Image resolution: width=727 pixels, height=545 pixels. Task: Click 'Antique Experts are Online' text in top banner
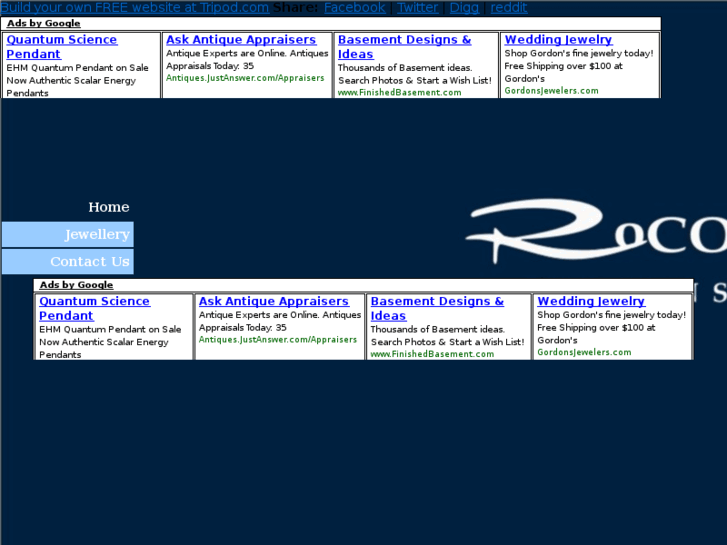pos(226,53)
